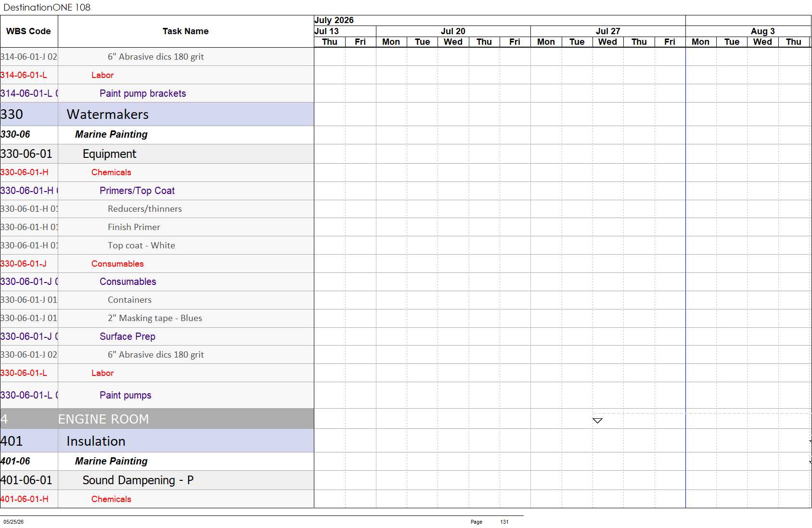Viewport: 812px width, 528px height.
Task: Click the Labor row 314-06-01-L
Action: tap(157, 75)
